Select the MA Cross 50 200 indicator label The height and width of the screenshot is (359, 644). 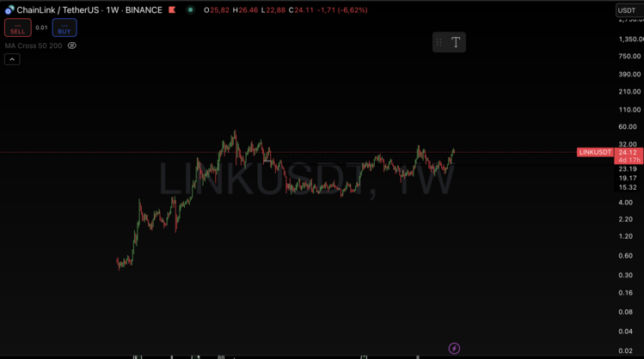34,46
